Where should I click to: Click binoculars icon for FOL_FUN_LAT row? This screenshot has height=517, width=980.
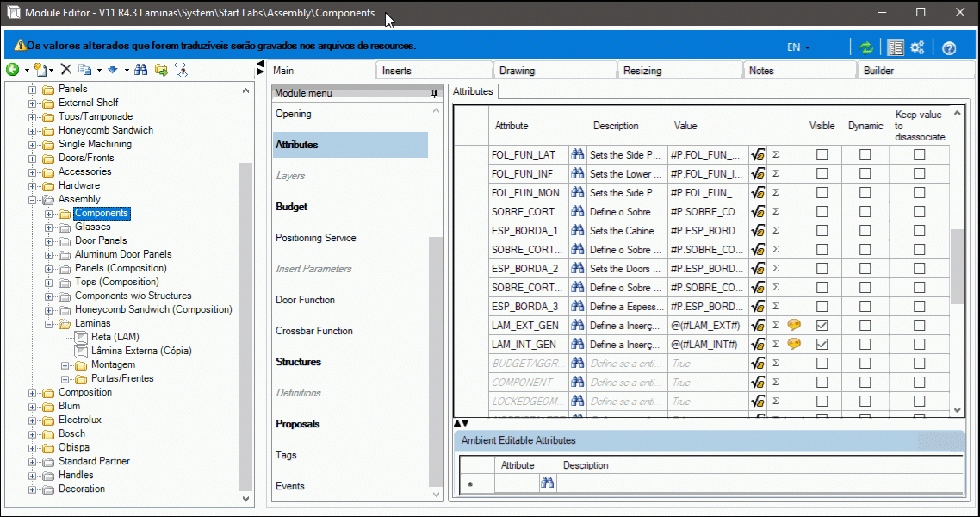[x=578, y=154]
